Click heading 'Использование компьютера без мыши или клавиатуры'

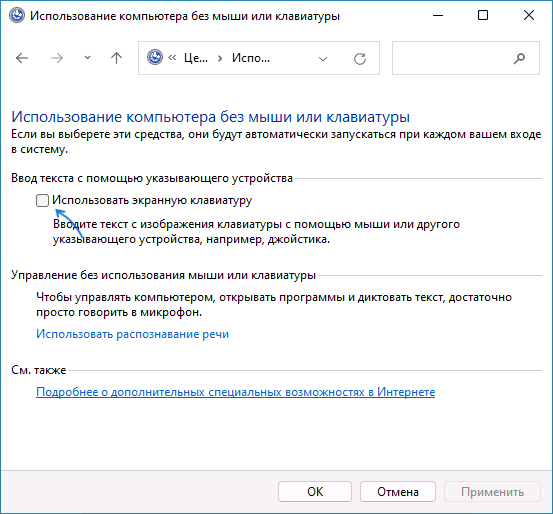[x=211, y=117]
